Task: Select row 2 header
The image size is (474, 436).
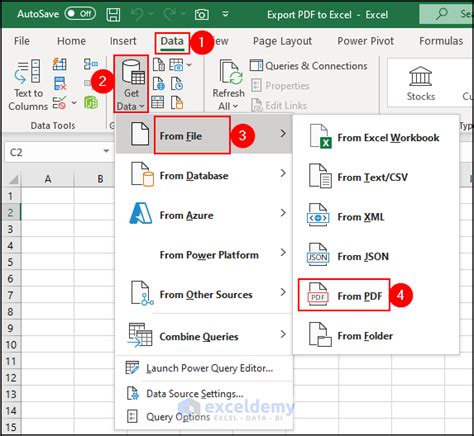Action: pos(11,212)
